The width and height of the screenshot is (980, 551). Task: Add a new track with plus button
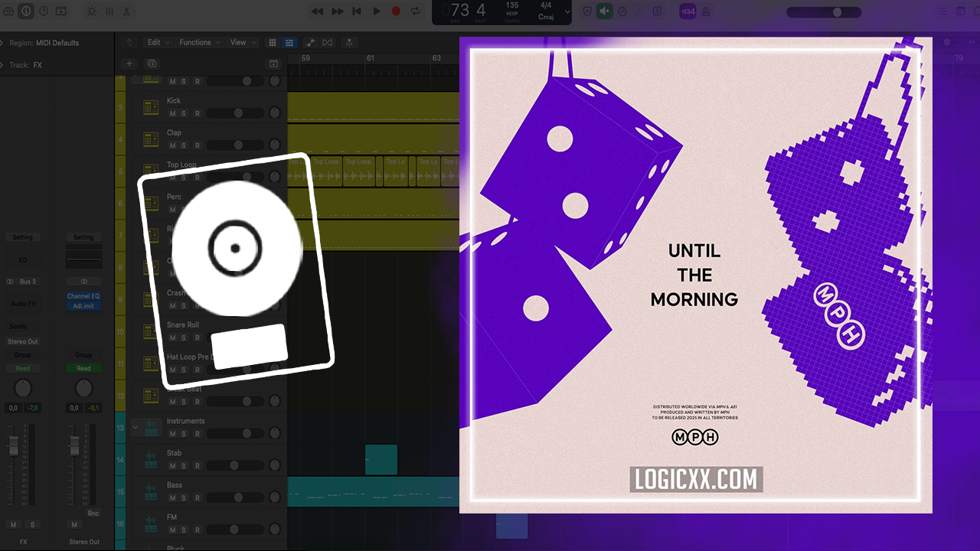point(129,64)
